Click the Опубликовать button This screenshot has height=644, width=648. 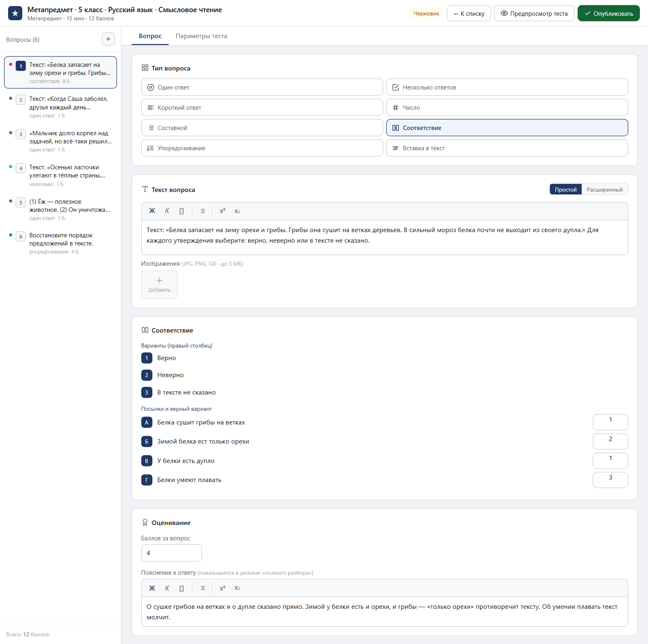[609, 13]
